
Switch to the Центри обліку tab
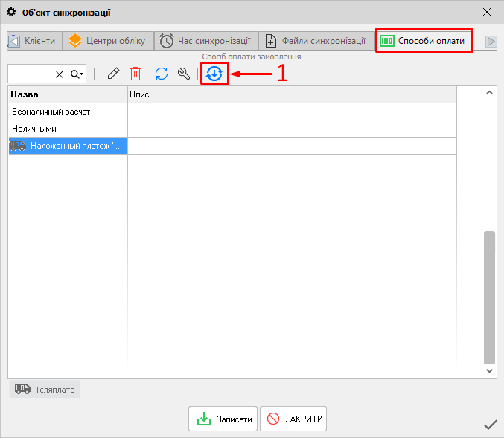(x=108, y=41)
